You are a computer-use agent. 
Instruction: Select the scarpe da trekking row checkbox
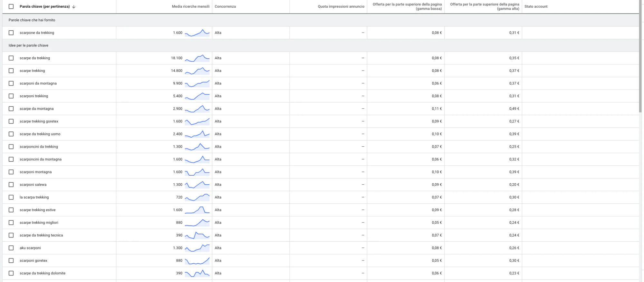coord(11,58)
